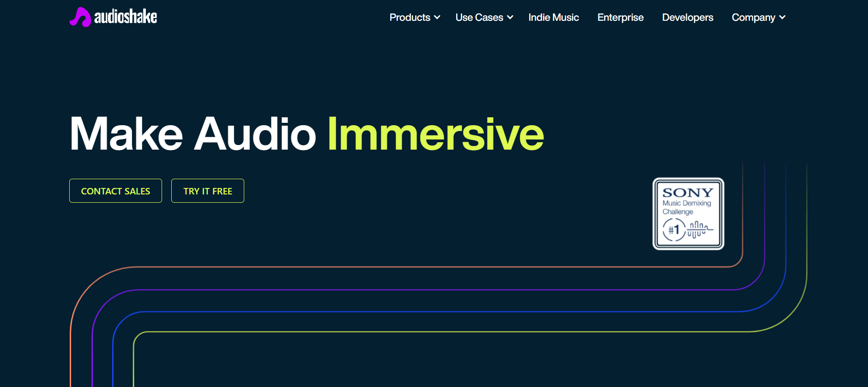Expand the Products dropdown chevron
This screenshot has height=387, width=868.
coord(437,18)
